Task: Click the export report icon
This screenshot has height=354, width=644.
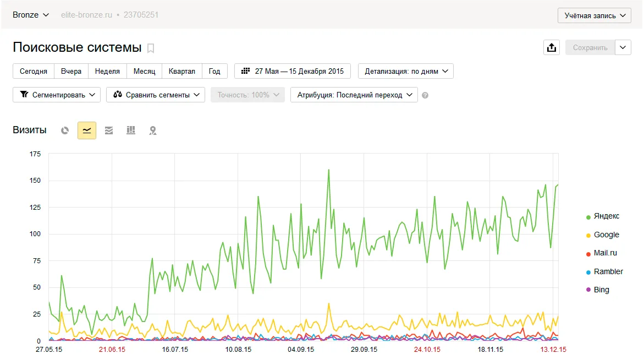Action: pyautogui.click(x=552, y=48)
